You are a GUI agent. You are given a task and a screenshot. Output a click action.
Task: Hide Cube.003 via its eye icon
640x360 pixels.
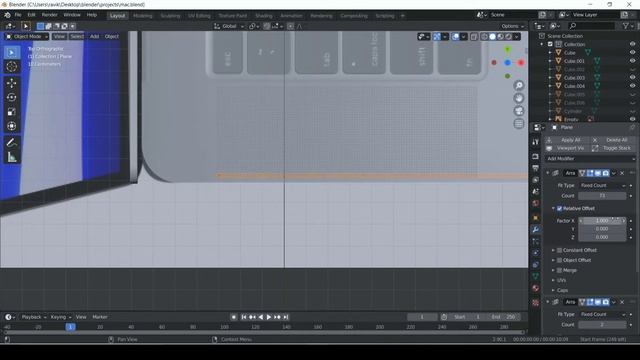point(632,78)
